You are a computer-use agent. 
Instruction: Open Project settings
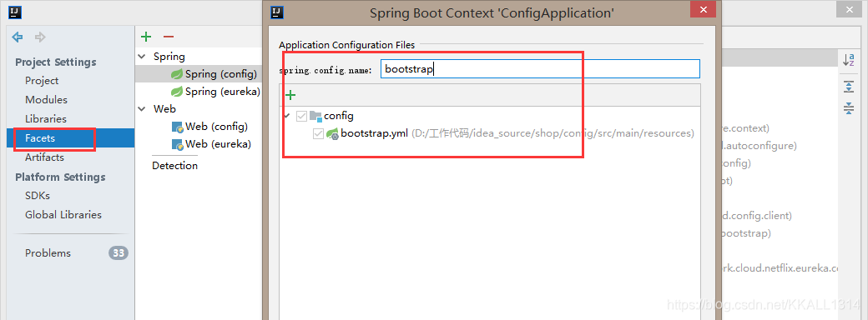pyautogui.click(x=42, y=81)
